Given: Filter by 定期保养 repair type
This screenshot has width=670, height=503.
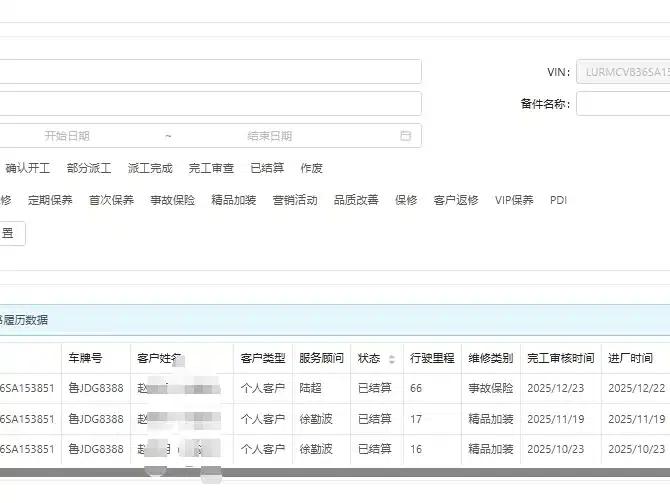Looking at the screenshot, I should coord(50,200).
